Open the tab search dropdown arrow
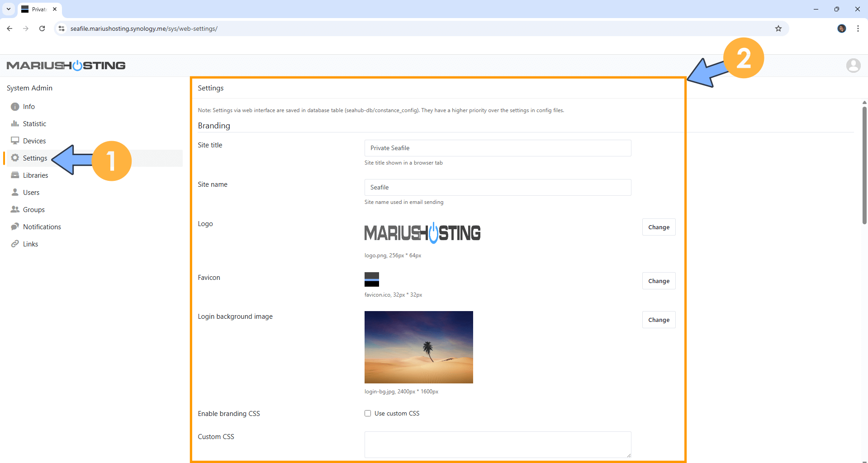868x463 pixels. (x=9, y=9)
